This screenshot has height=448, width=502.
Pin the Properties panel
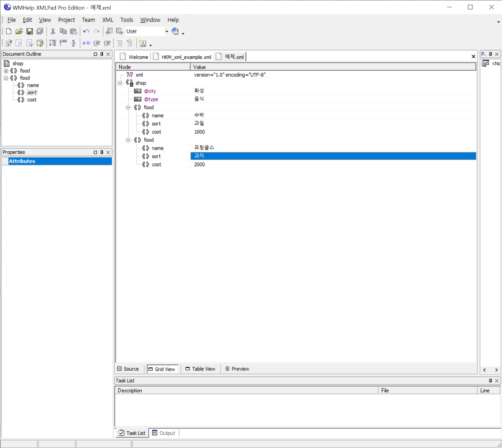(x=102, y=152)
